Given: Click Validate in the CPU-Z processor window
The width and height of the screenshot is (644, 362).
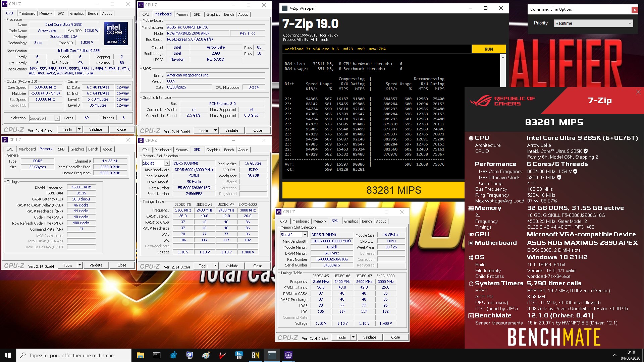Looking at the screenshot, I should click(x=96, y=129).
